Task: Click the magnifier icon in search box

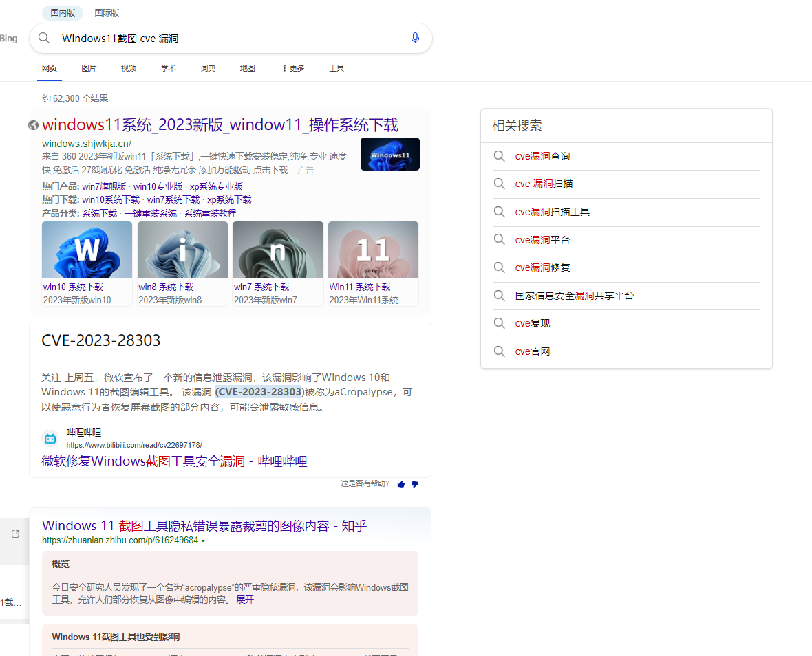Action: coord(44,38)
